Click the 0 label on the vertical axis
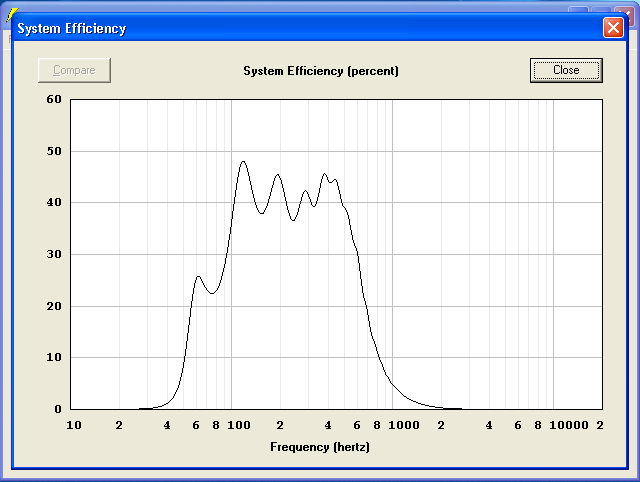 click(x=58, y=409)
